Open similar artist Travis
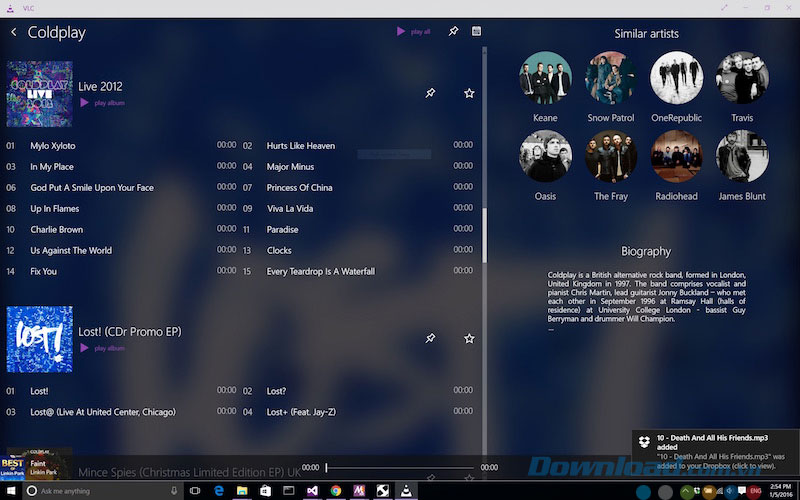Screen dimensions: 800x500 coord(742,78)
